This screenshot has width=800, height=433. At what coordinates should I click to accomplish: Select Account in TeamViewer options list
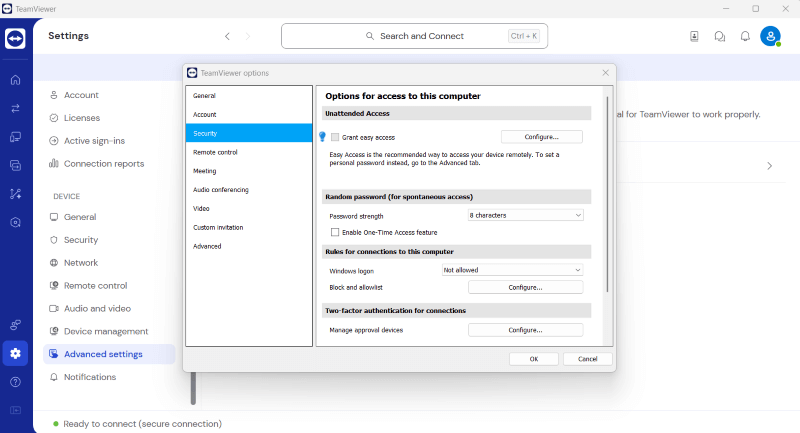coord(249,114)
